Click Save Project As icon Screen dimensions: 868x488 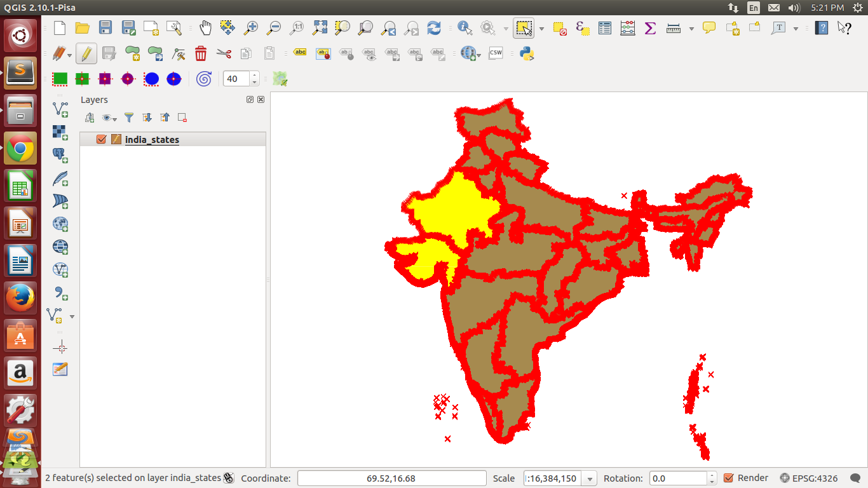(x=128, y=28)
